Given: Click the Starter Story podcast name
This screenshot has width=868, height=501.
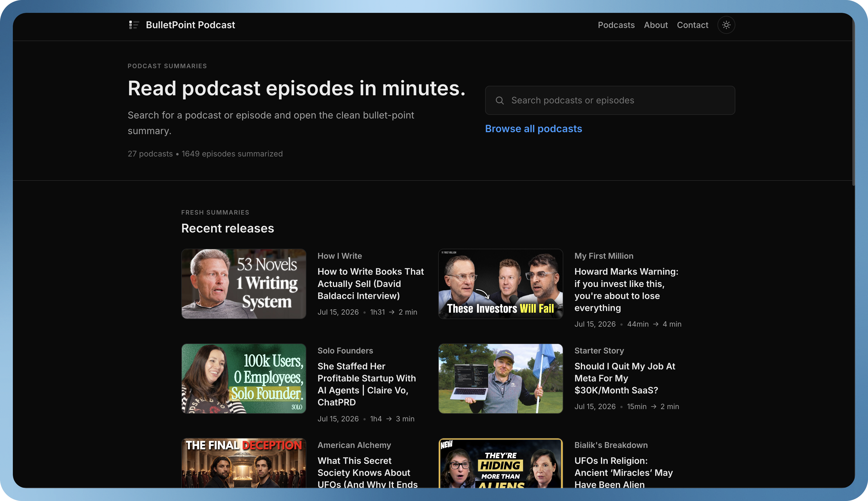Looking at the screenshot, I should point(599,351).
